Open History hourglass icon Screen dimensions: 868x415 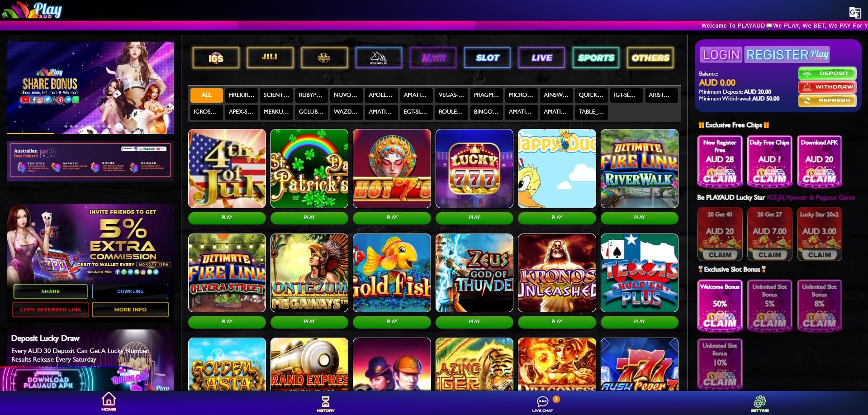pos(325,403)
